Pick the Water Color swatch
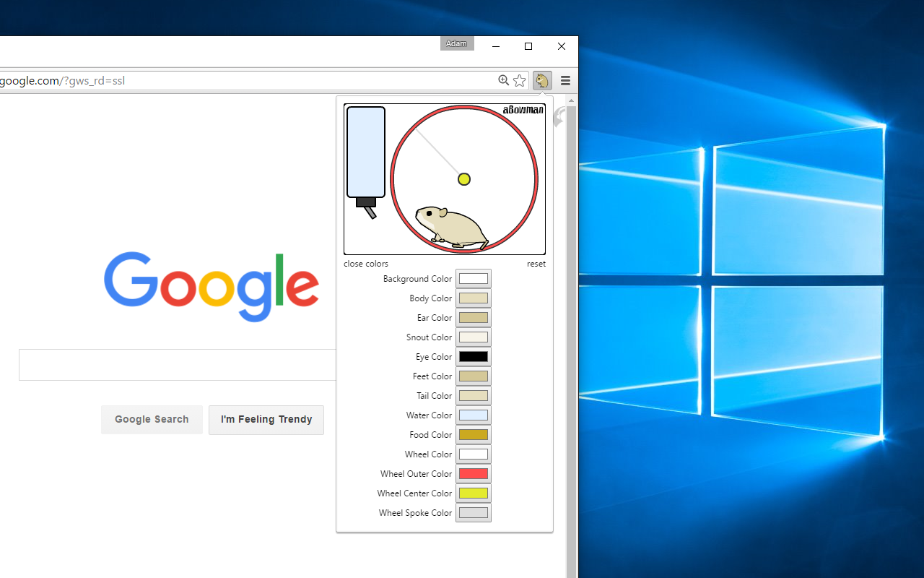The image size is (924, 578). tap(474, 415)
